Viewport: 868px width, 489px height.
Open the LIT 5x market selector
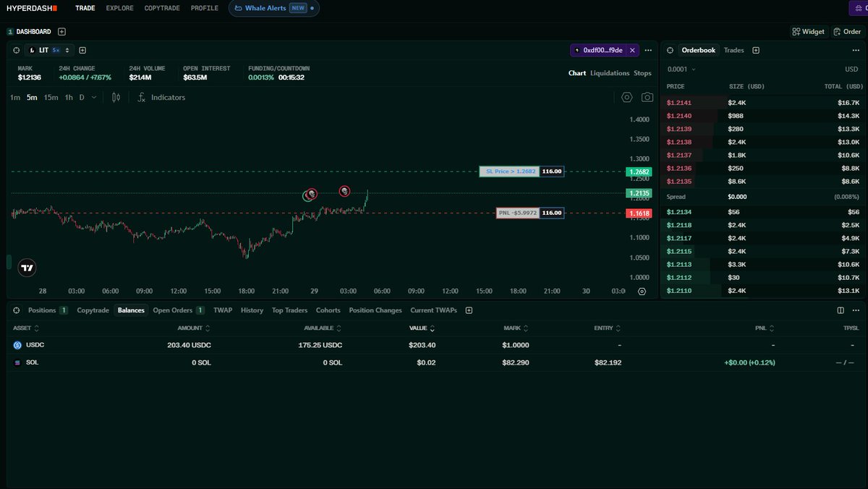click(x=49, y=51)
